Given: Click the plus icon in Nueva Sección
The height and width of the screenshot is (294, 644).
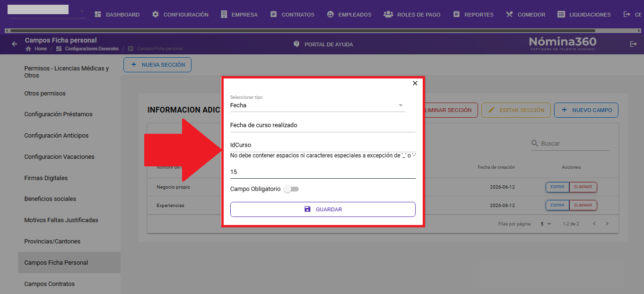Looking at the screenshot, I should point(134,65).
